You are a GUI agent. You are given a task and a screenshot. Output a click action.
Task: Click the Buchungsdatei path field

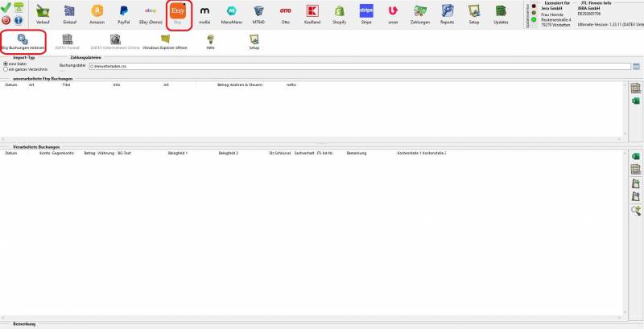[x=354, y=65]
